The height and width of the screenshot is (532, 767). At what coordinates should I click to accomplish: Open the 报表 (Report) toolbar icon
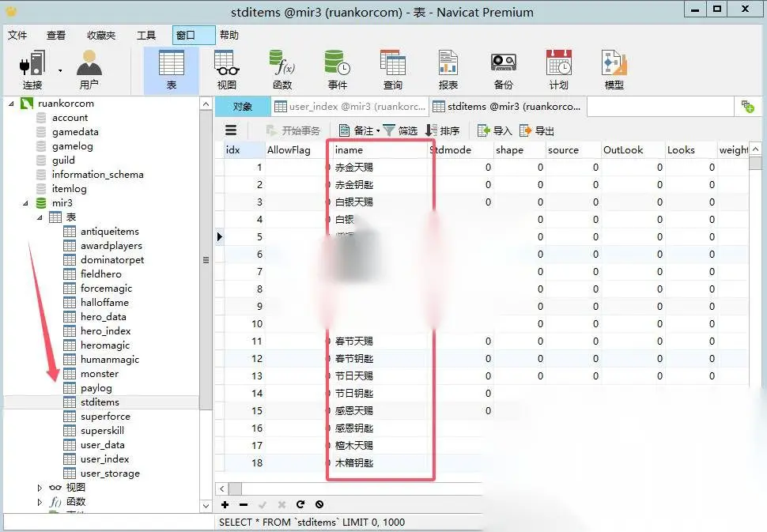click(x=448, y=70)
